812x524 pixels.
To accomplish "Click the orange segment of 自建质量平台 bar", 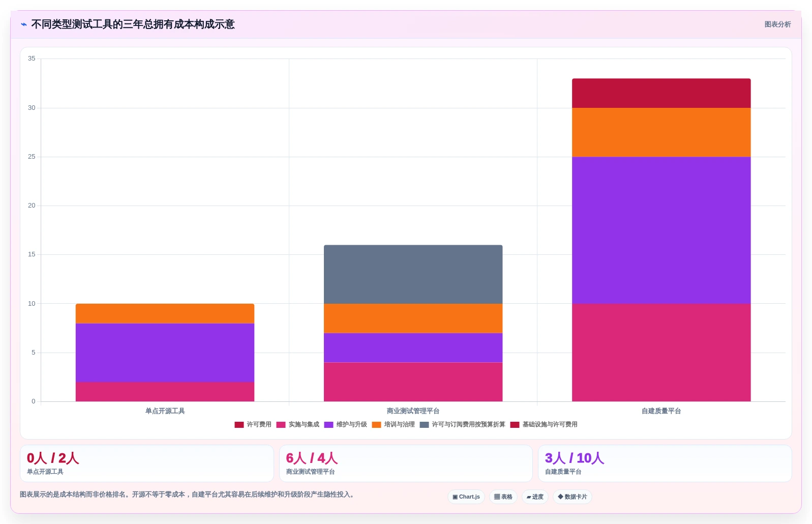I will [661, 132].
